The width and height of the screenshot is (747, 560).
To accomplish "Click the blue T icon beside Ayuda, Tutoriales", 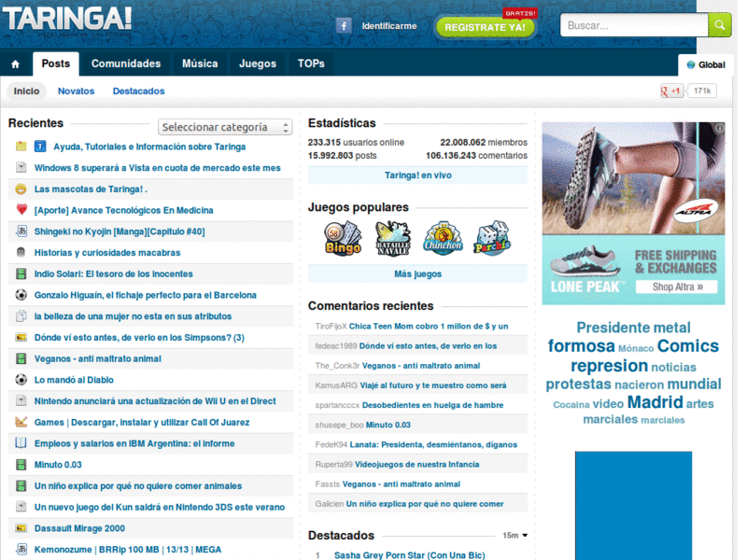I will [40, 147].
